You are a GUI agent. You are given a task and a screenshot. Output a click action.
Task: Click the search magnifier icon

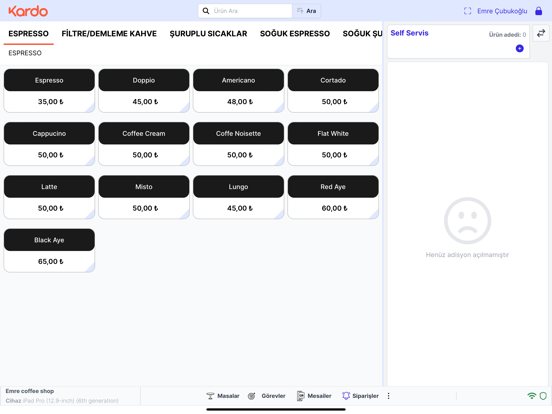tap(206, 11)
